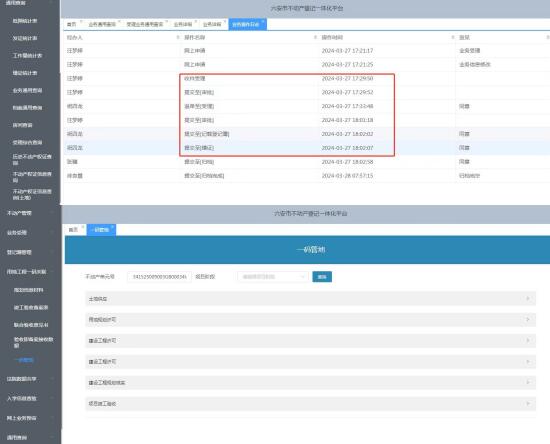Screen dimensions: 550x444
Task: Switch to the 受理业务通用查询 tab
Action: (x=145, y=24)
